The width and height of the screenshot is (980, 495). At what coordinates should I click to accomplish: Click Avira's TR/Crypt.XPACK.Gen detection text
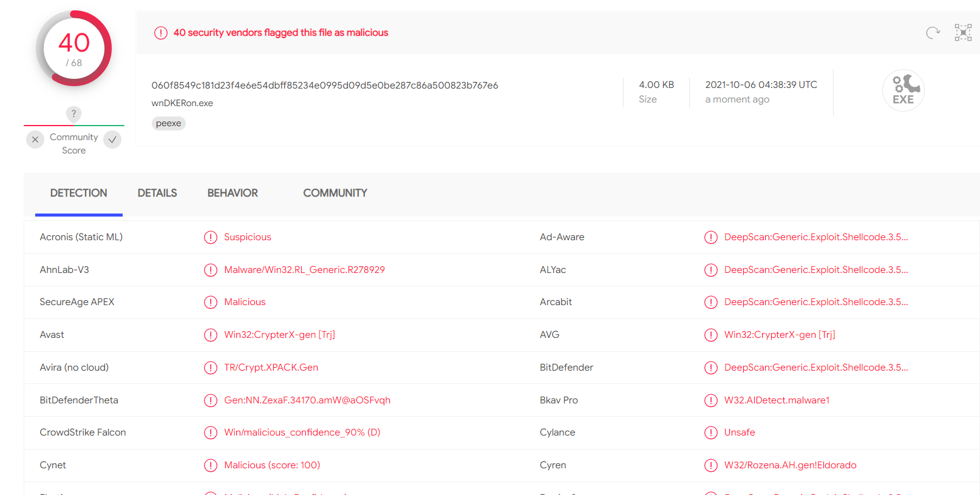tap(271, 368)
